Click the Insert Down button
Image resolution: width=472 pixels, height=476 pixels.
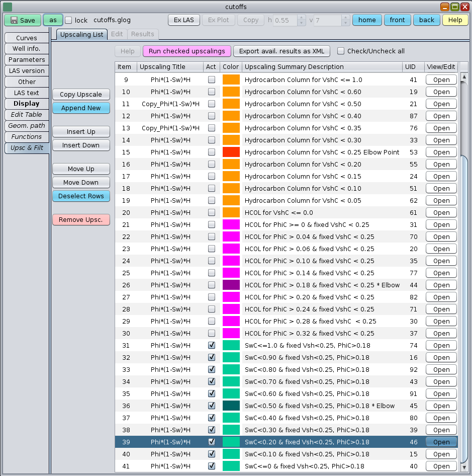click(81, 145)
